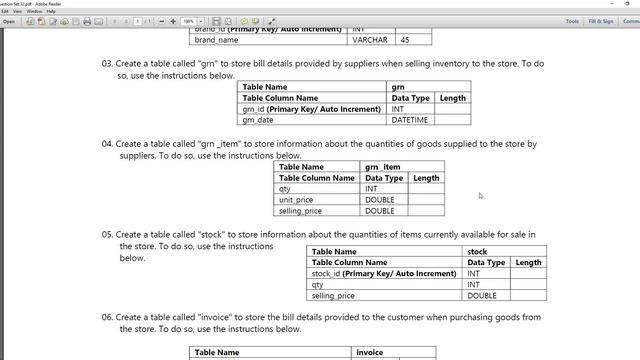Click the 'unit_price' column cell
The width and height of the screenshot is (640, 360).
pyautogui.click(x=316, y=200)
